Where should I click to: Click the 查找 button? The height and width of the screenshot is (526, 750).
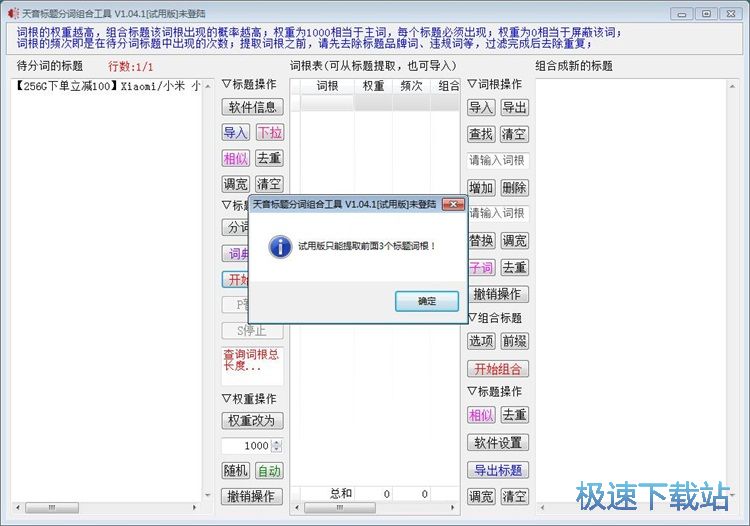tap(481, 134)
